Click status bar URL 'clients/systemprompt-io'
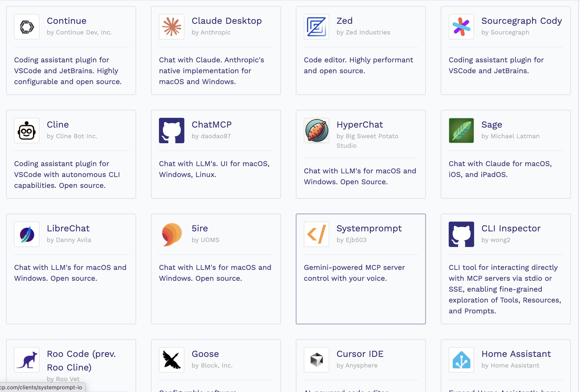This screenshot has width=580, height=392. coord(41,387)
